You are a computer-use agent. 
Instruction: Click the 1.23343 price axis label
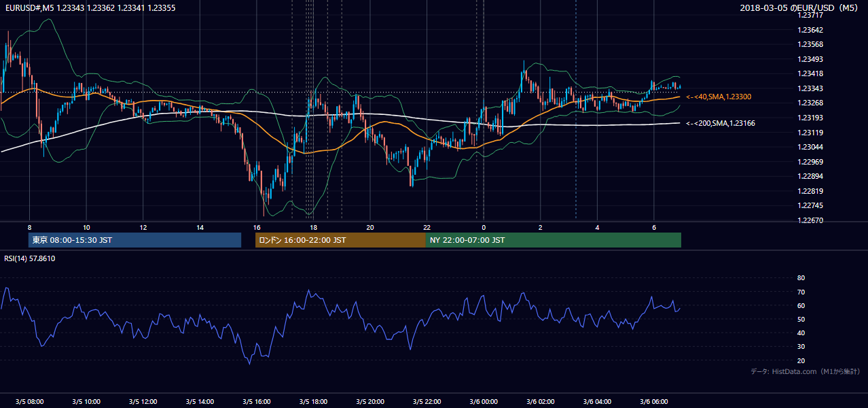pos(810,88)
